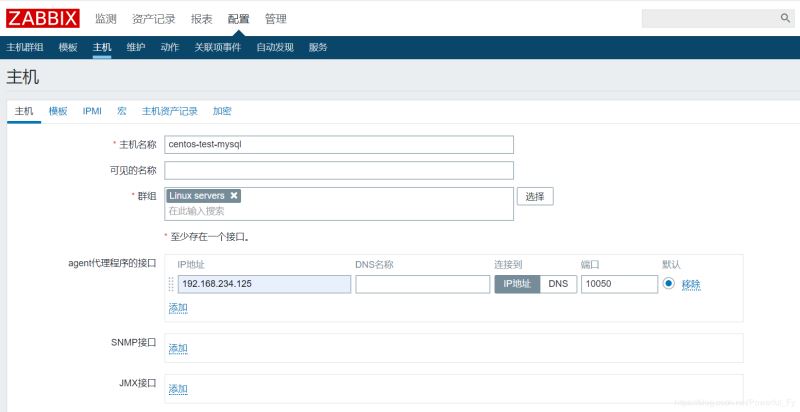The image size is (800, 412).
Task: Remove the Linux servers group tag
Action: point(234,196)
